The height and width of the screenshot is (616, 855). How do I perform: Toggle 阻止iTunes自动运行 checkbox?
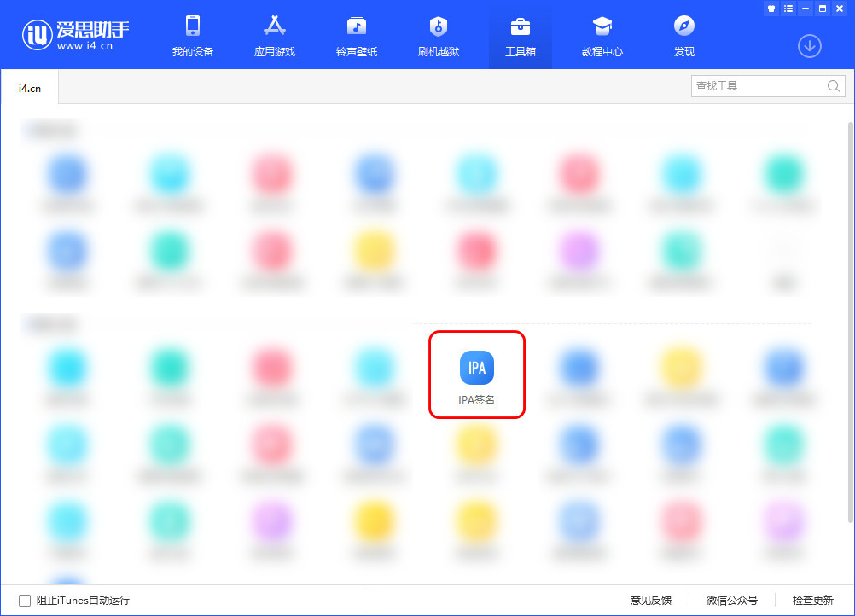[x=25, y=601]
